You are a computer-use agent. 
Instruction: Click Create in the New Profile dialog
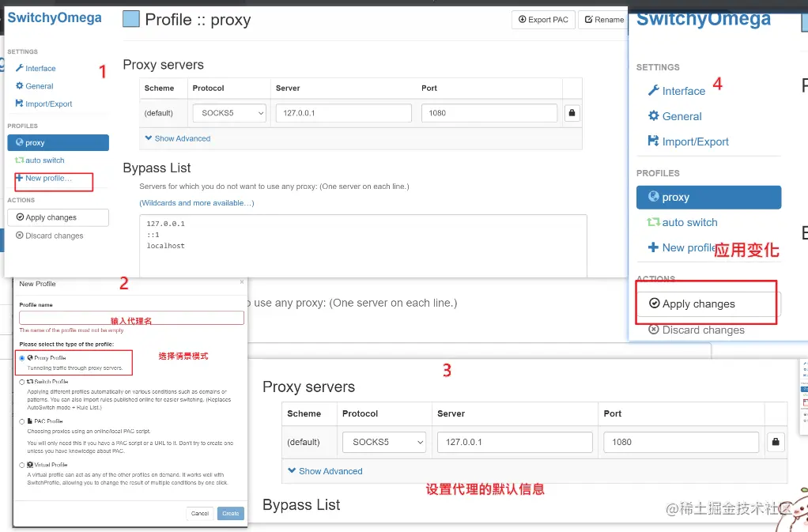230,514
